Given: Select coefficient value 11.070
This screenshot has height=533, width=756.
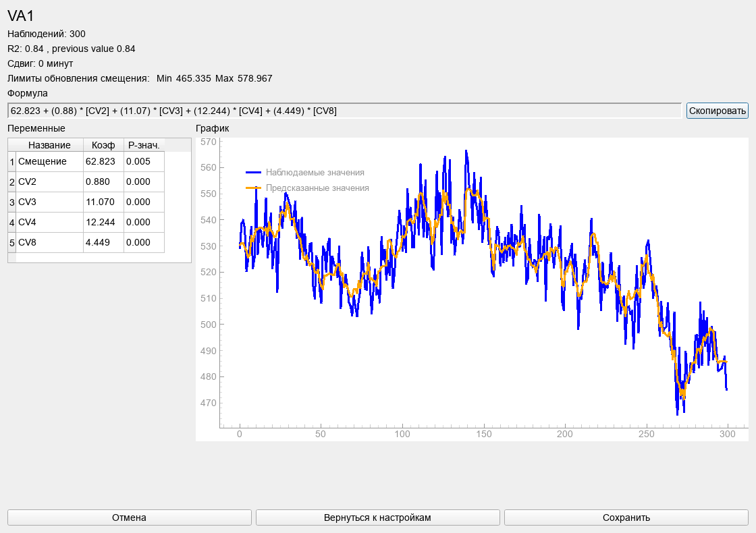Looking at the screenshot, I should 104,202.
